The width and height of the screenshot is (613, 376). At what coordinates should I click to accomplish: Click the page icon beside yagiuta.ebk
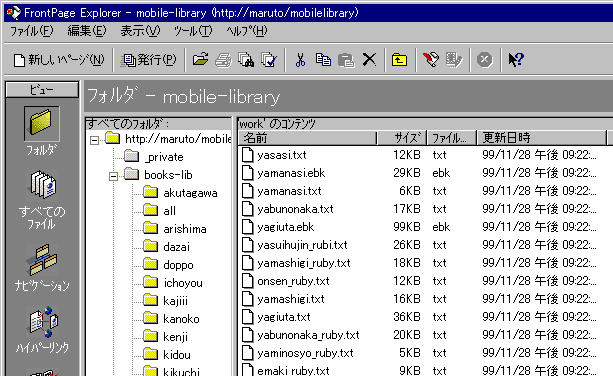click(x=247, y=227)
